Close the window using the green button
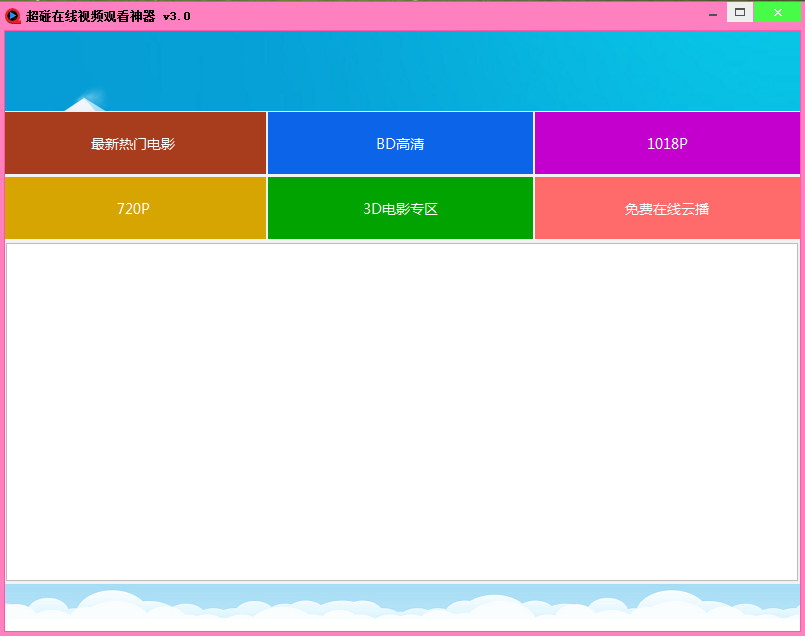Image resolution: width=805 pixels, height=636 pixels. tap(777, 12)
